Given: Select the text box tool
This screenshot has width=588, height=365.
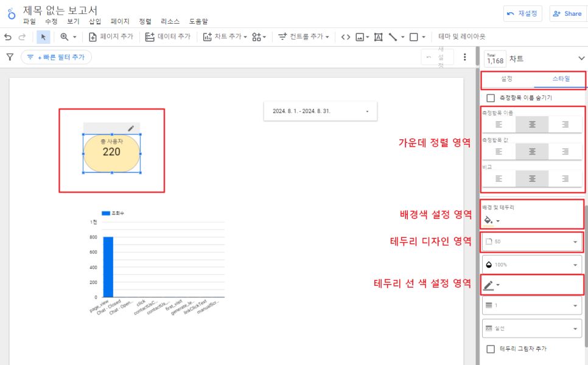Looking at the screenshot, I should tap(379, 36).
